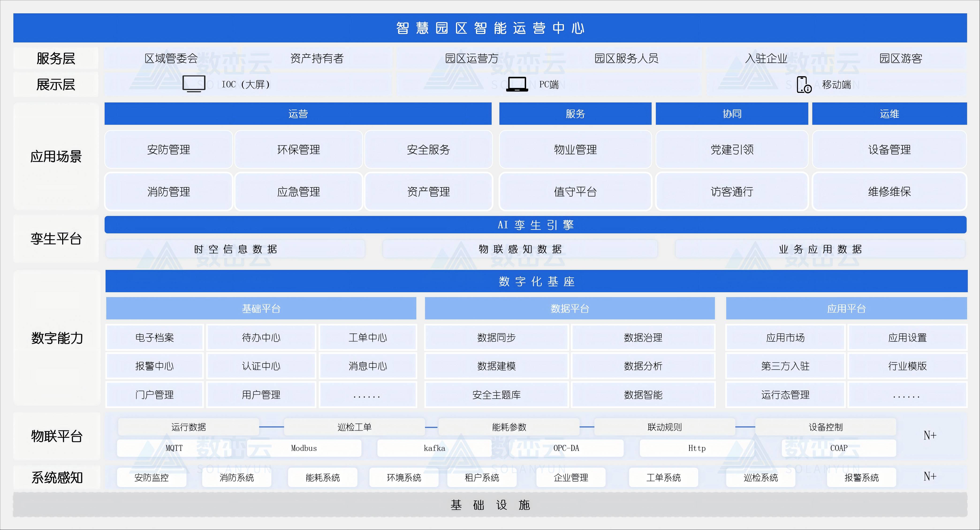Click the 基础设施 bottom bar
Image resolution: width=980 pixels, height=530 pixels.
click(x=490, y=505)
